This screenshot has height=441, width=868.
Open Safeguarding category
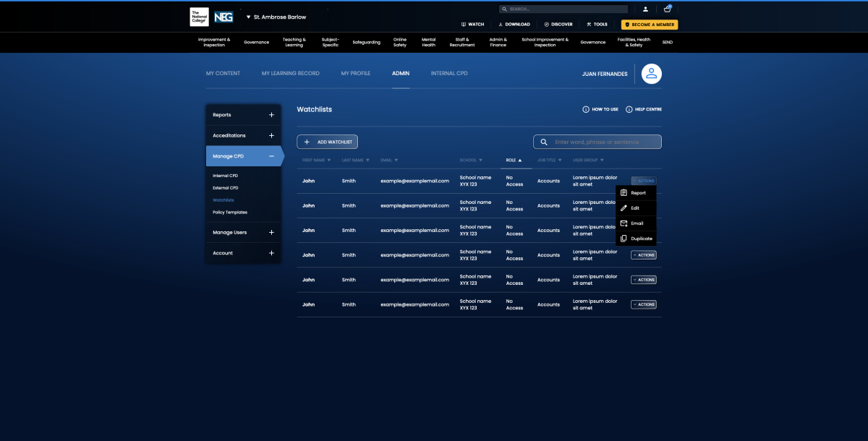point(366,42)
